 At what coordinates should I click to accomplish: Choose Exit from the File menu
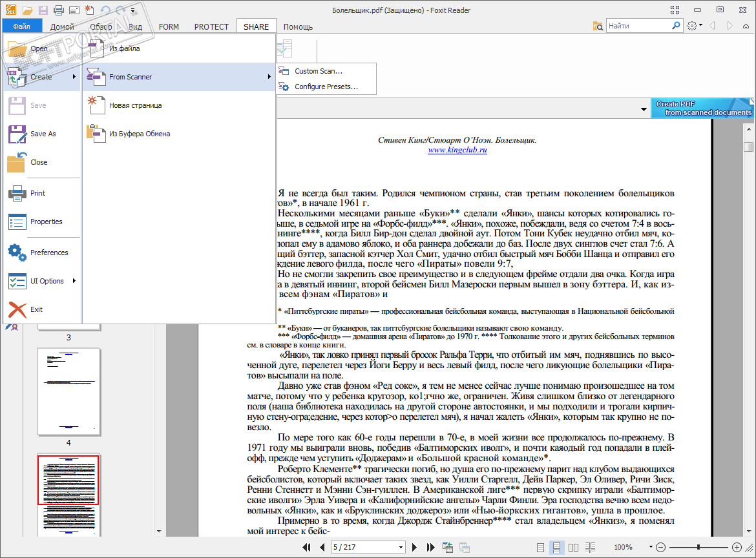(42, 309)
